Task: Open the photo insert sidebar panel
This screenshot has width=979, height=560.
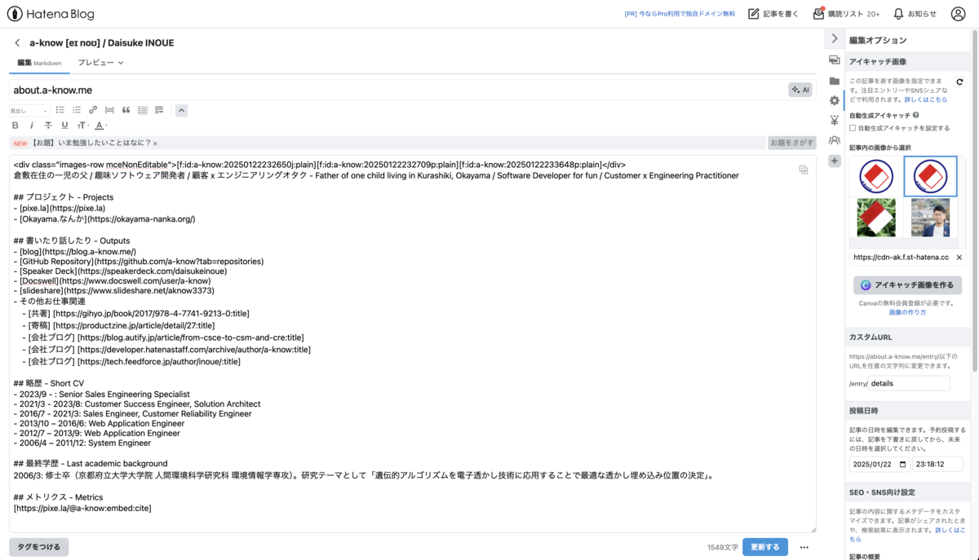Action: (x=834, y=60)
